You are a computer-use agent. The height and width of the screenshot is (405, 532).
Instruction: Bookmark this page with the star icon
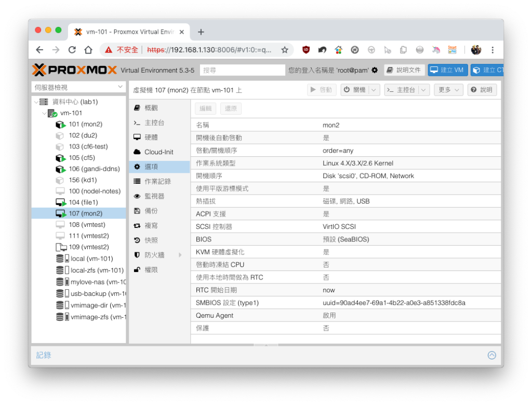pos(285,50)
